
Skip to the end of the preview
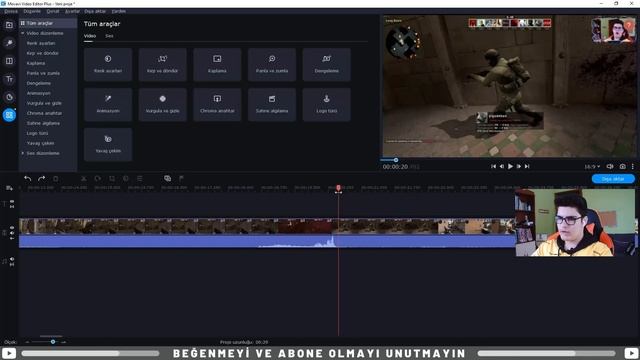coord(527,167)
